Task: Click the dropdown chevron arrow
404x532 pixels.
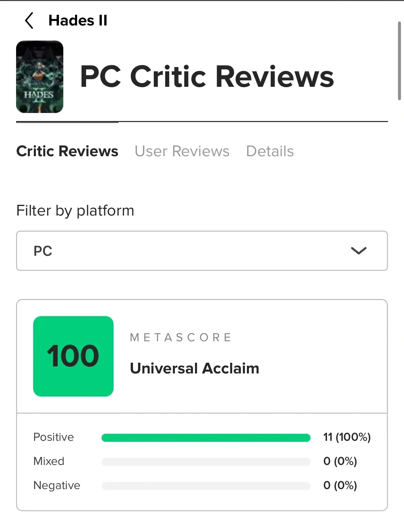Action: point(358,251)
